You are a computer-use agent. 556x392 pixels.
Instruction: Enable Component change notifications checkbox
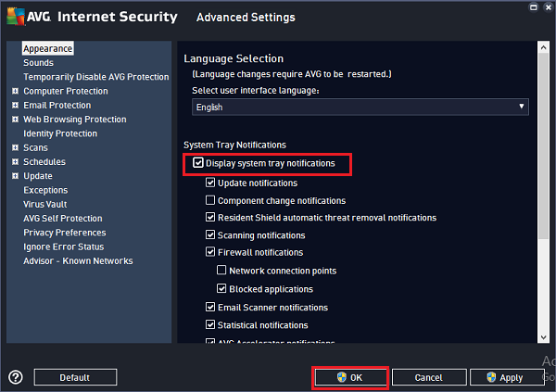[x=210, y=200]
